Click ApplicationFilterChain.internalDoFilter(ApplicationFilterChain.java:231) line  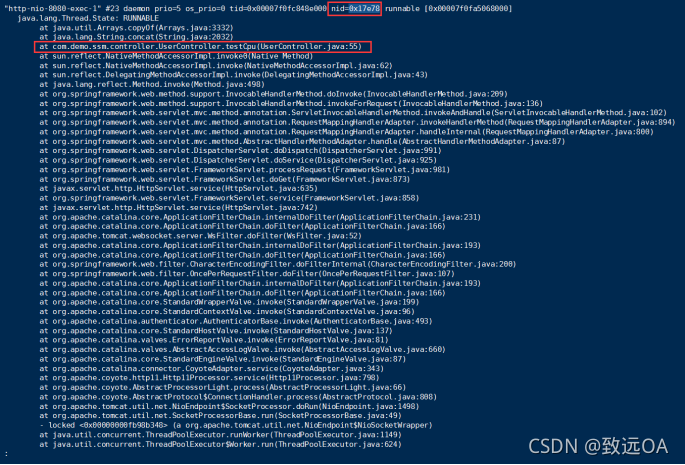coord(260,217)
